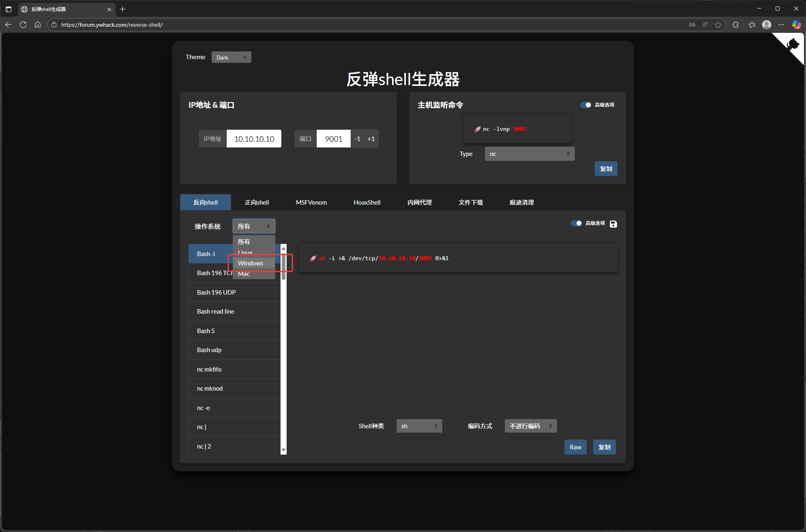
Task: Open the Theme Dark dropdown
Action: coord(231,58)
